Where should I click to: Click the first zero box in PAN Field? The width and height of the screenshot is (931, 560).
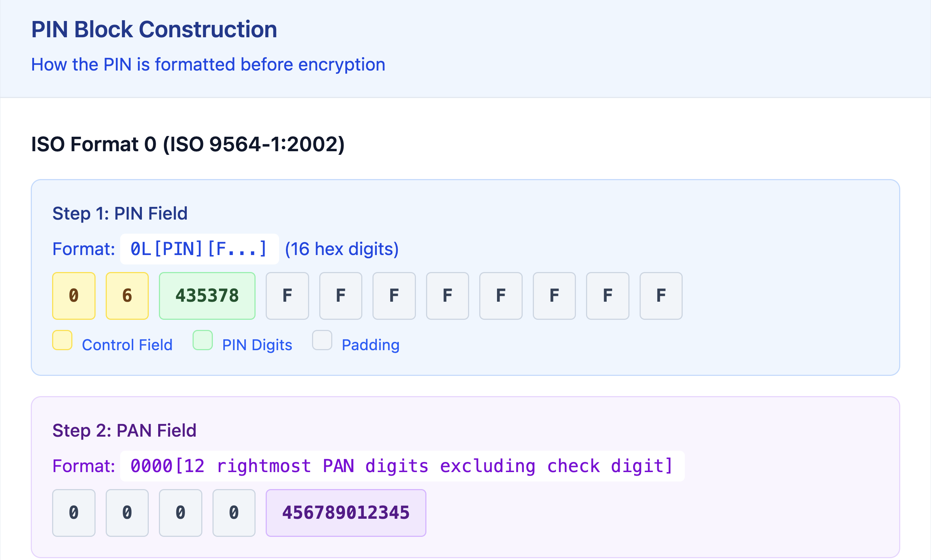coord(73,513)
